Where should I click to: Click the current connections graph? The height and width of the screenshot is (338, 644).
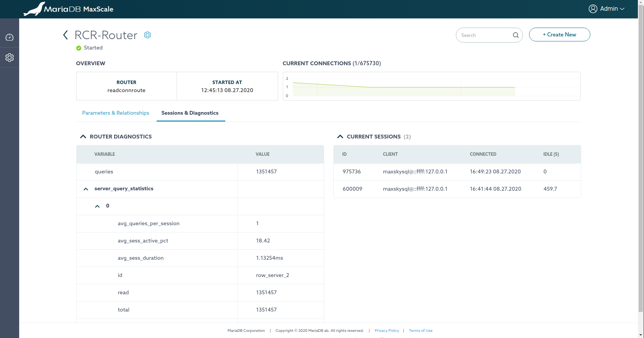coord(431,86)
